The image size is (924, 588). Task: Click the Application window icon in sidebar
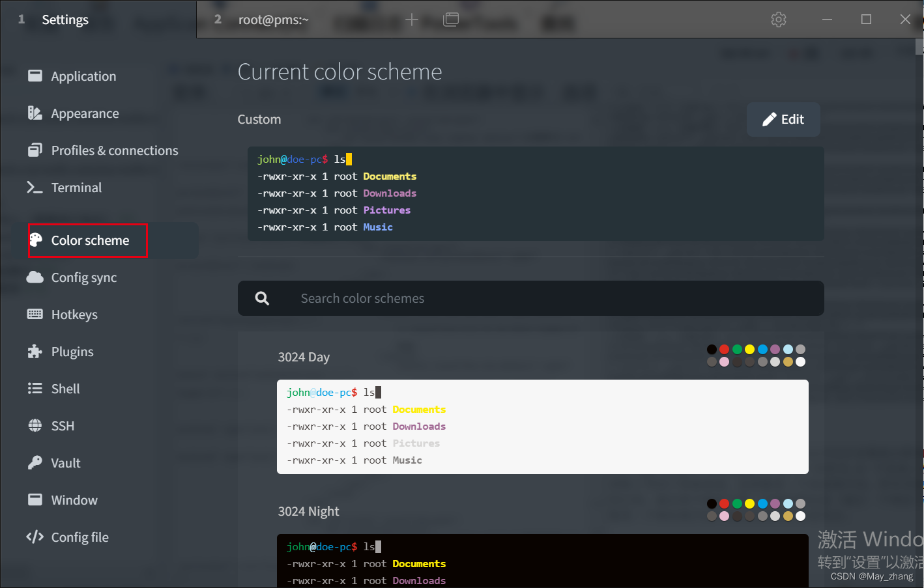coord(35,76)
